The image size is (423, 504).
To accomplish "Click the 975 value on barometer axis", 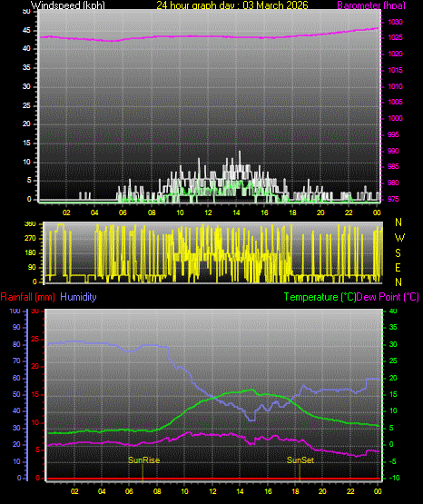I will coord(393,199).
